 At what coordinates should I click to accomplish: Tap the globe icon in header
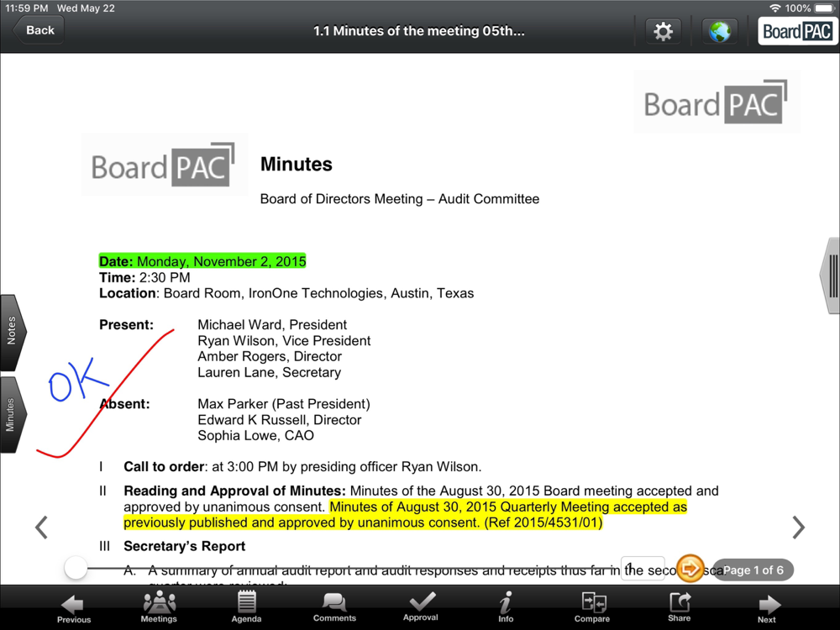tap(720, 31)
